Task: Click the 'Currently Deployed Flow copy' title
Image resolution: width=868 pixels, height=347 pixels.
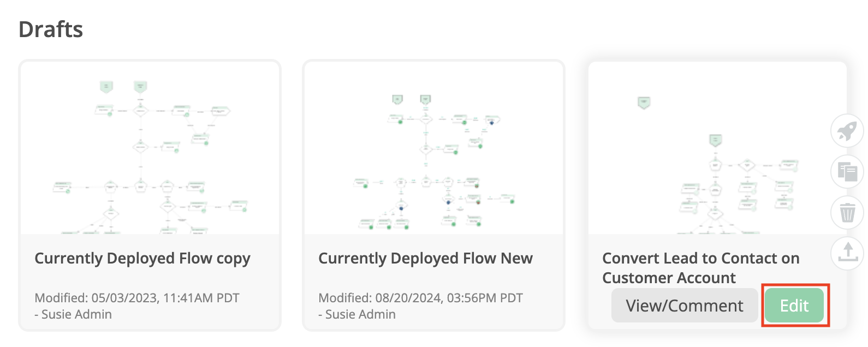Action: (142, 259)
